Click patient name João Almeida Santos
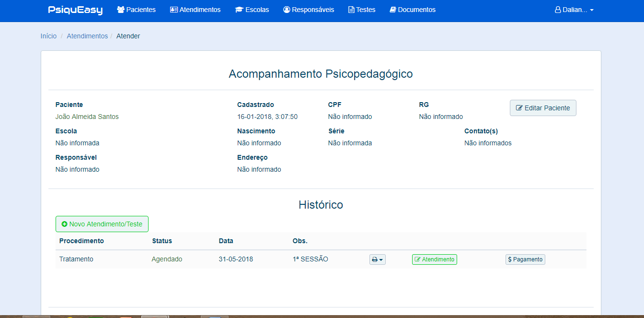The width and height of the screenshot is (644, 318). point(87,117)
